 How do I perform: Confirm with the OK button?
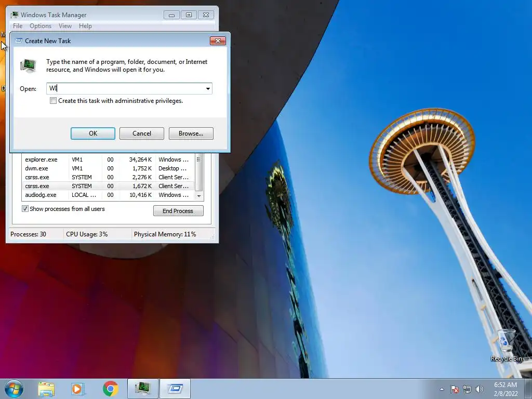(x=93, y=134)
